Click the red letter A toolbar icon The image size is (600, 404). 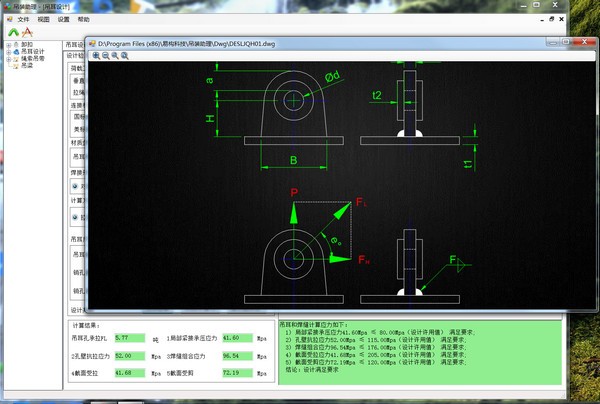point(27,32)
